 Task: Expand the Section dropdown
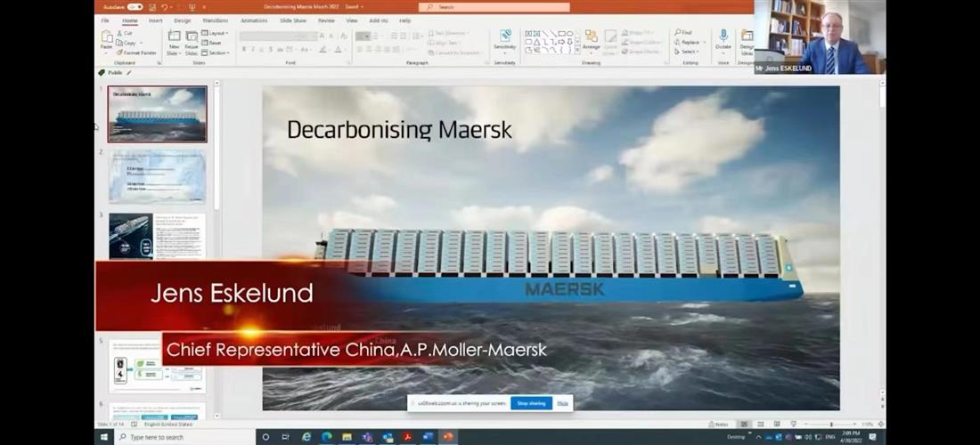tap(217, 53)
